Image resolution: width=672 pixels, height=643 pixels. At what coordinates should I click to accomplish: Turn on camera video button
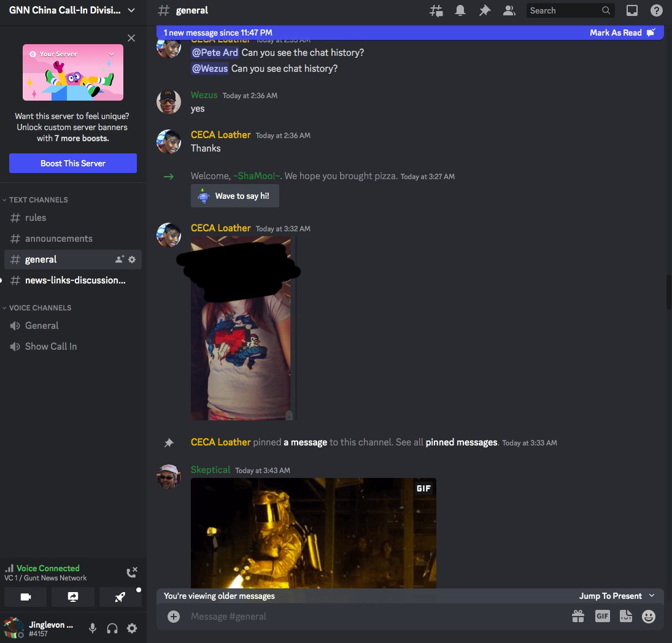point(25,597)
